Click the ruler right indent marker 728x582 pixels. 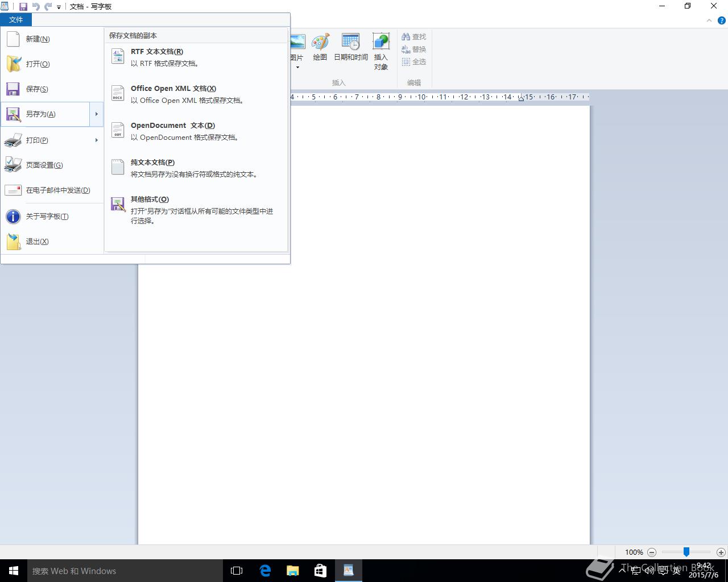coord(521,99)
